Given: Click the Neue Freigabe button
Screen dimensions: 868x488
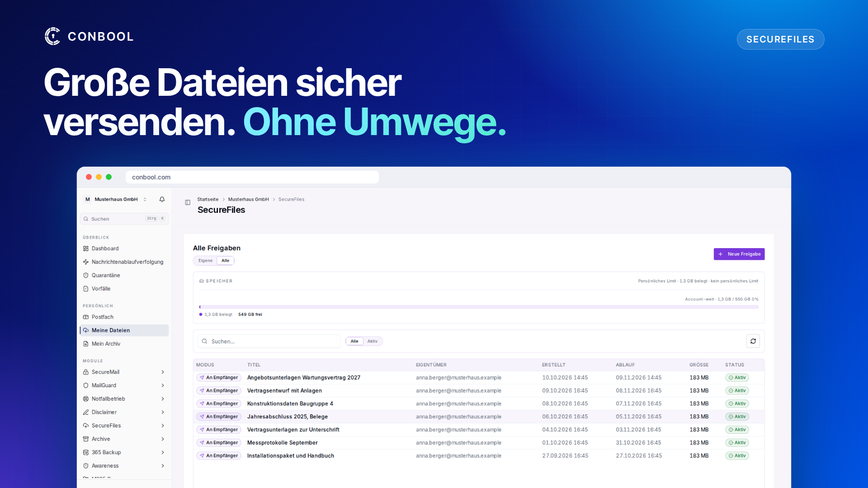Looking at the screenshot, I should [x=739, y=254].
